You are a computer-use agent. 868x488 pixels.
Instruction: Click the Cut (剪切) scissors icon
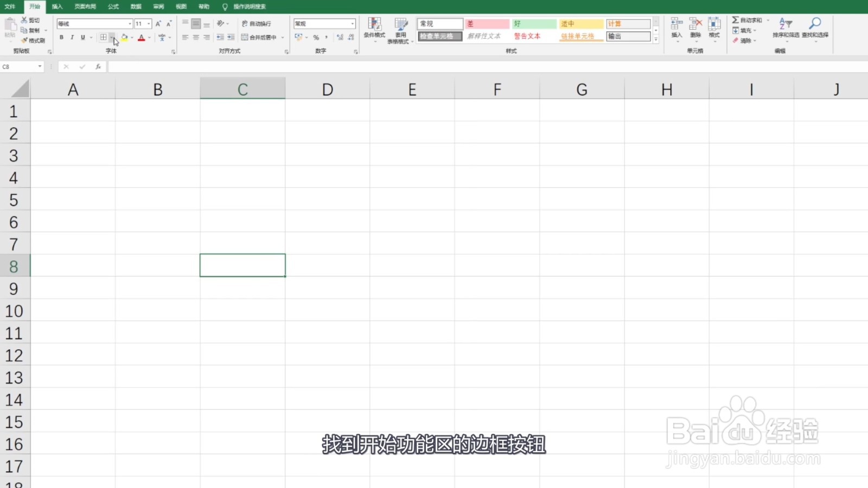pos(24,20)
